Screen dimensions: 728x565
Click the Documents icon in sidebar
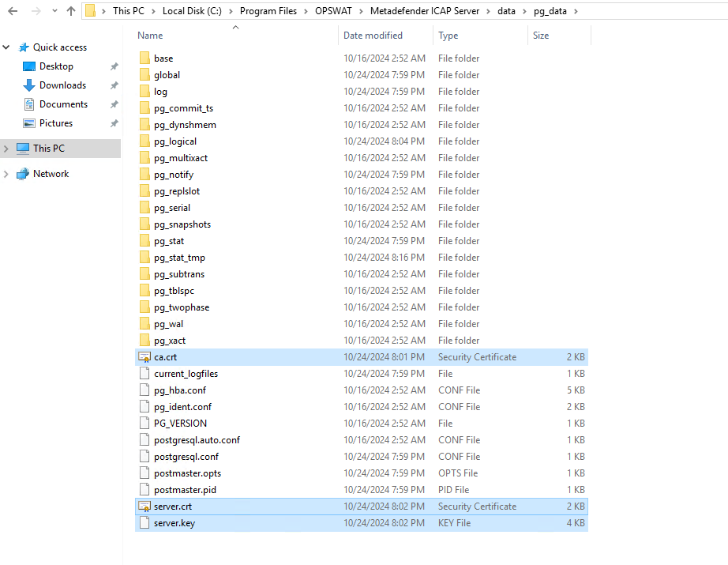28,104
